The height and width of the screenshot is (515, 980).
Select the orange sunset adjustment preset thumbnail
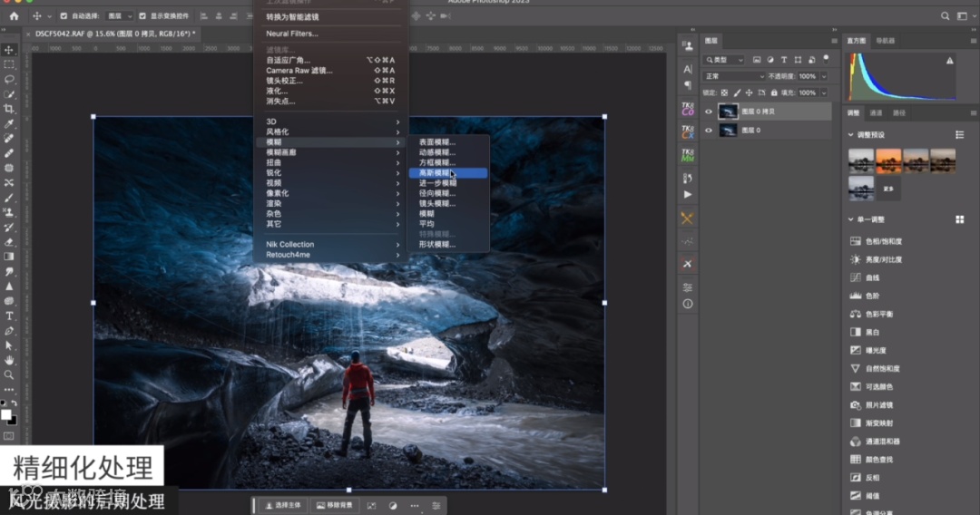click(x=888, y=160)
